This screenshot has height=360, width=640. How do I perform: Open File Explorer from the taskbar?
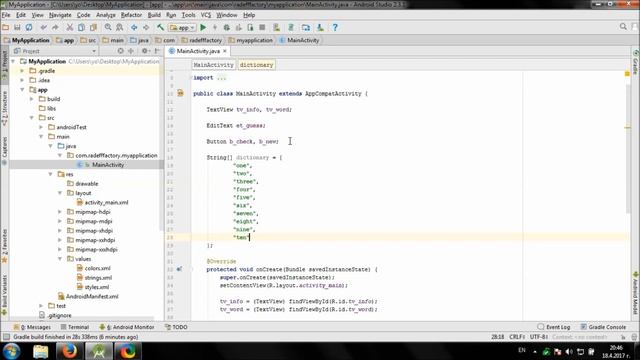pos(40,351)
